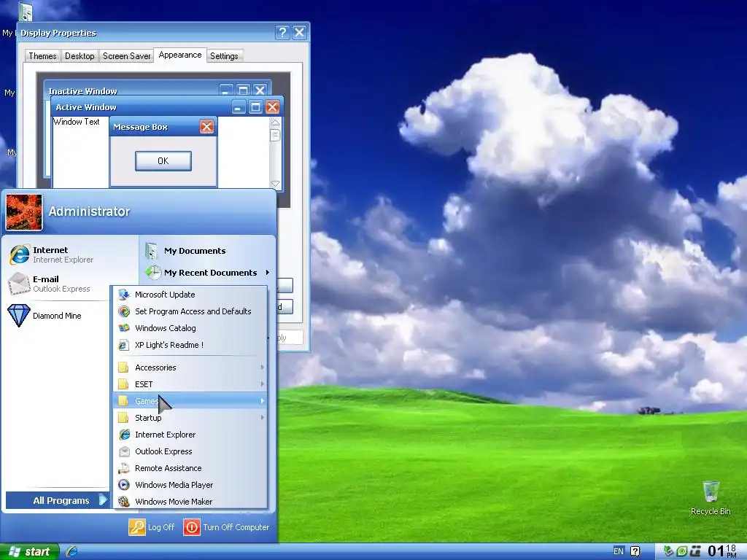Click the preview window scrollbar down arrow
The width and height of the screenshot is (747, 560).
(x=275, y=184)
